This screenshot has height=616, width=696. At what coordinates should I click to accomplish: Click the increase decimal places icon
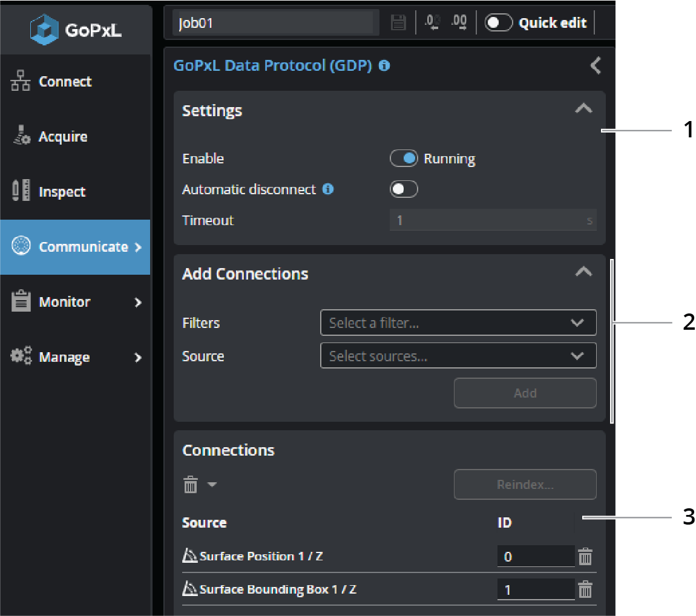459,23
